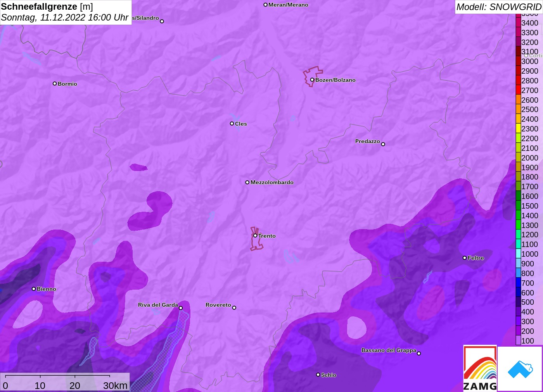The width and height of the screenshot is (543, 392).
Task: Select the Rovereto city marker
Action: [234, 308]
